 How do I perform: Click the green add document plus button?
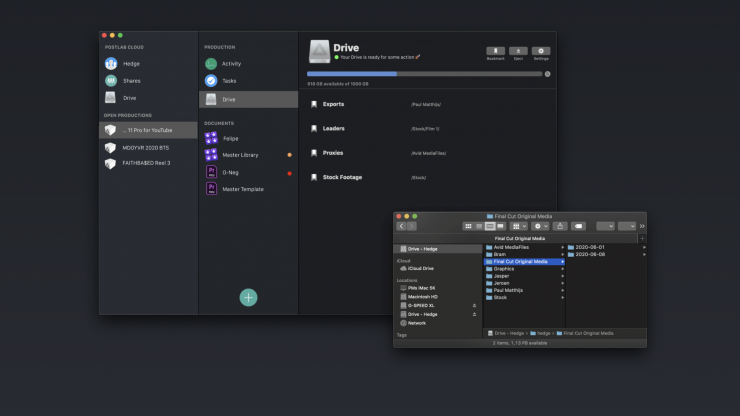pyautogui.click(x=248, y=297)
